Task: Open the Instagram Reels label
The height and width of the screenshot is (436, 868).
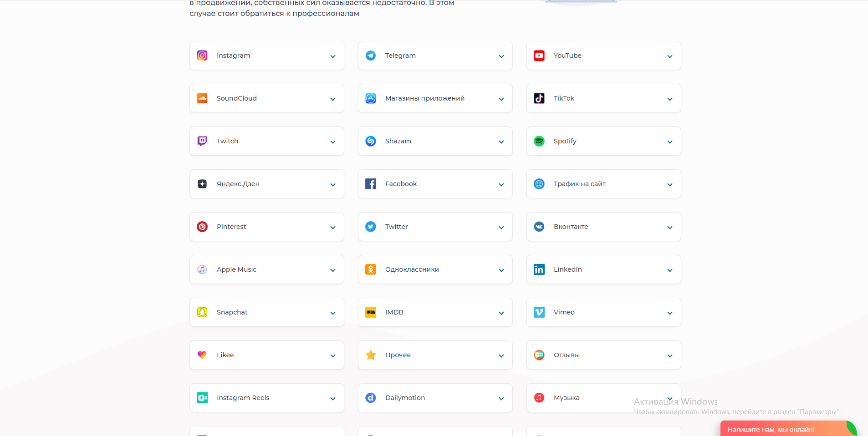Action: 243,398
